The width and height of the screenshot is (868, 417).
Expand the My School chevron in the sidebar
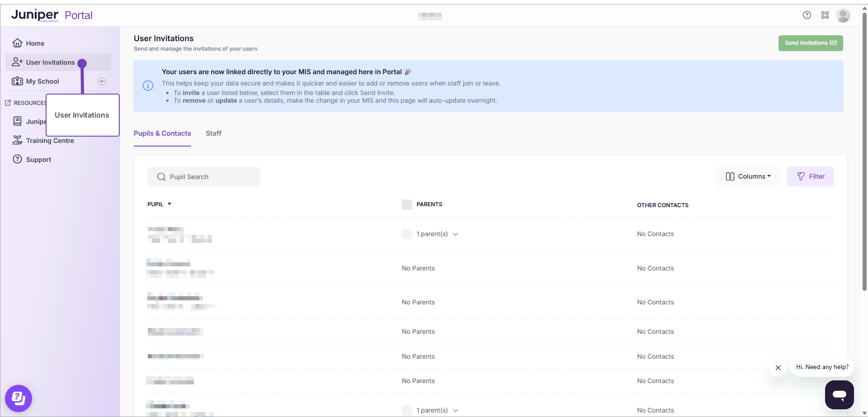tap(102, 81)
